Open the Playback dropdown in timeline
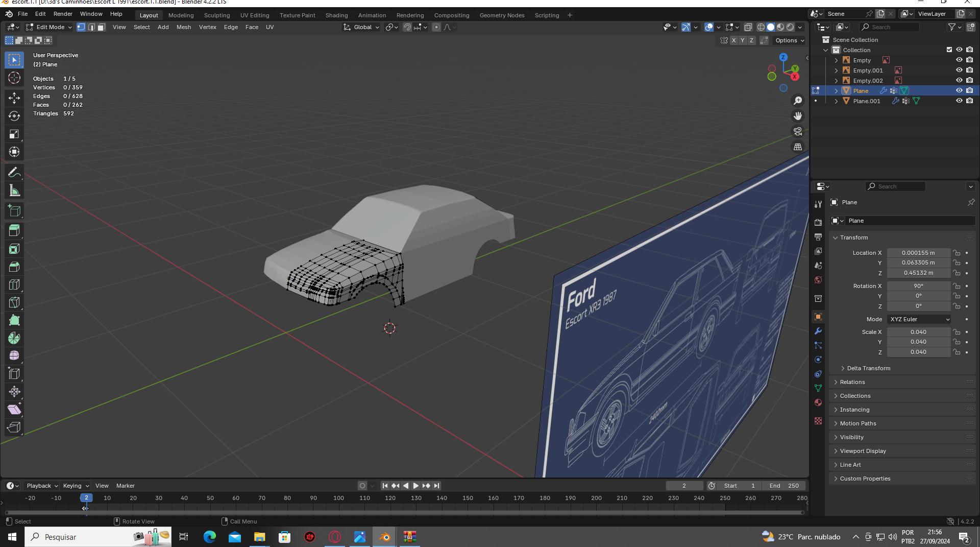Viewport: 980px width, 547px height. pos(42,486)
